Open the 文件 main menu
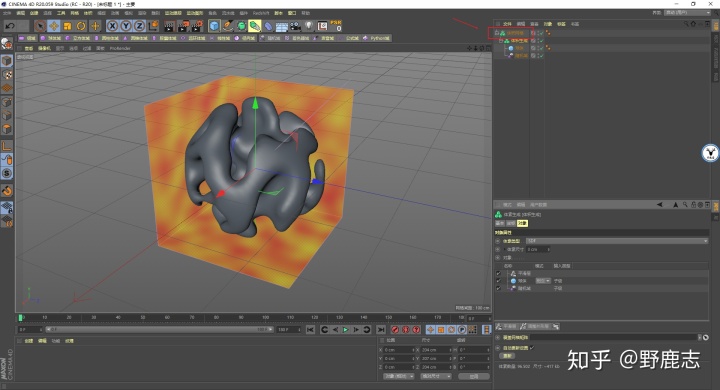 click(x=7, y=13)
